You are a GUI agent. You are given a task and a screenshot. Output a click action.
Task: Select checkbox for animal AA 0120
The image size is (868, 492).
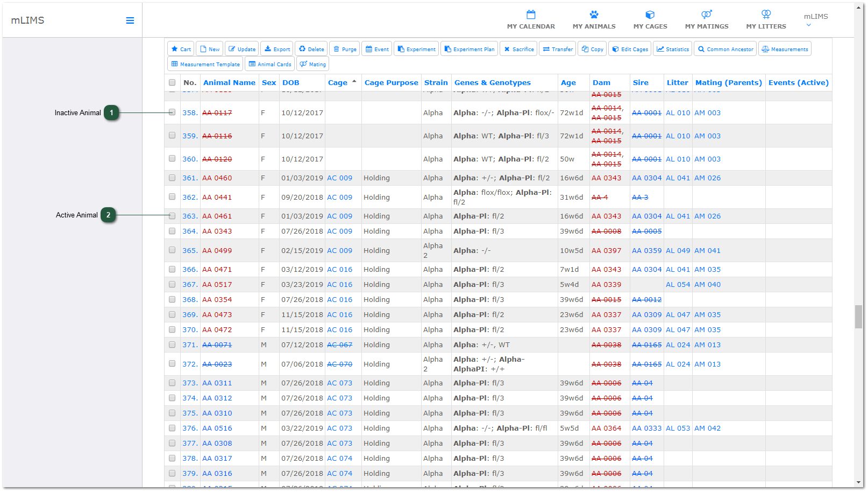tap(172, 159)
